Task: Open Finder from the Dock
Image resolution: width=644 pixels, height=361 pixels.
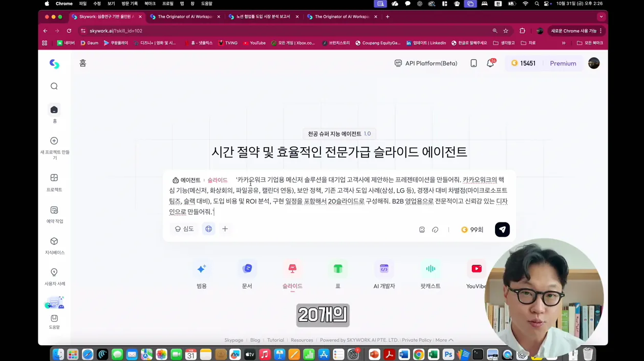Action: coord(58,354)
